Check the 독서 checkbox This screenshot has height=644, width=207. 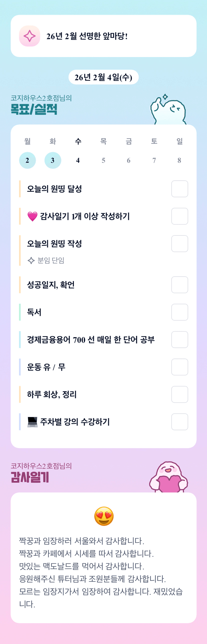point(179,312)
